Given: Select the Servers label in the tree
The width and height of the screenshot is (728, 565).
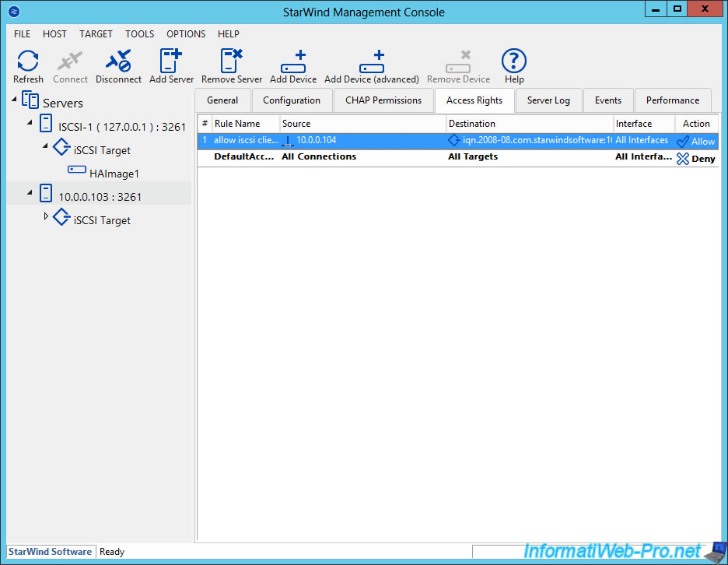Looking at the screenshot, I should click(63, 104).
